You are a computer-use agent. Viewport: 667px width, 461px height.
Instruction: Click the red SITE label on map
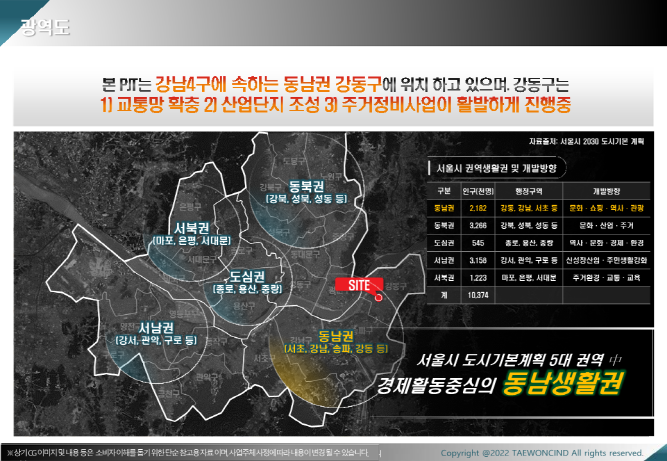pyautogui.click(x=358, y=284)
